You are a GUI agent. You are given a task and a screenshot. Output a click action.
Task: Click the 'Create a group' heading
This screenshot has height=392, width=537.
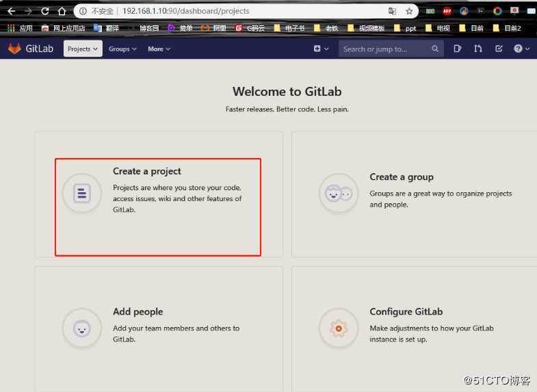[402, 177]
